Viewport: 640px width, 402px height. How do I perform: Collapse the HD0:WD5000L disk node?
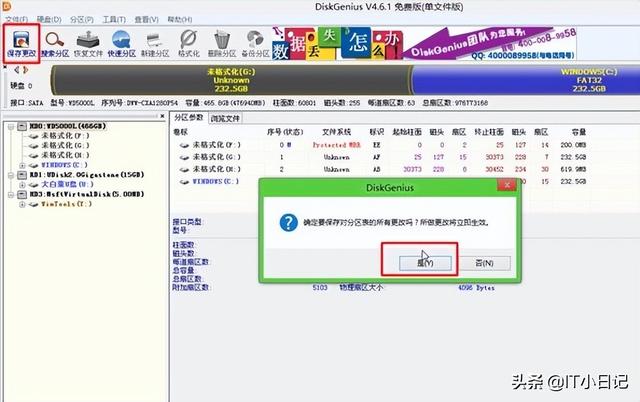[11, 127]
